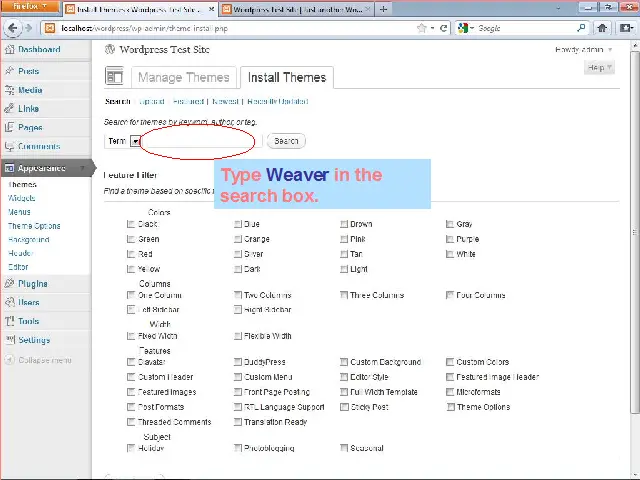Open the Featured themes link
Image resolution: width=640 pixels, height=480 pixels.
(x=187, y=101)
